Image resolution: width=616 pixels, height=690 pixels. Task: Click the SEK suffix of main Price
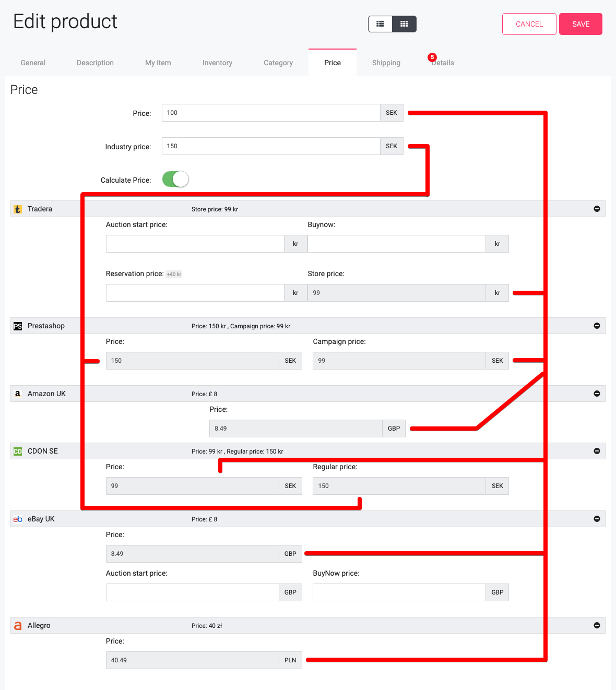[392, 113]
